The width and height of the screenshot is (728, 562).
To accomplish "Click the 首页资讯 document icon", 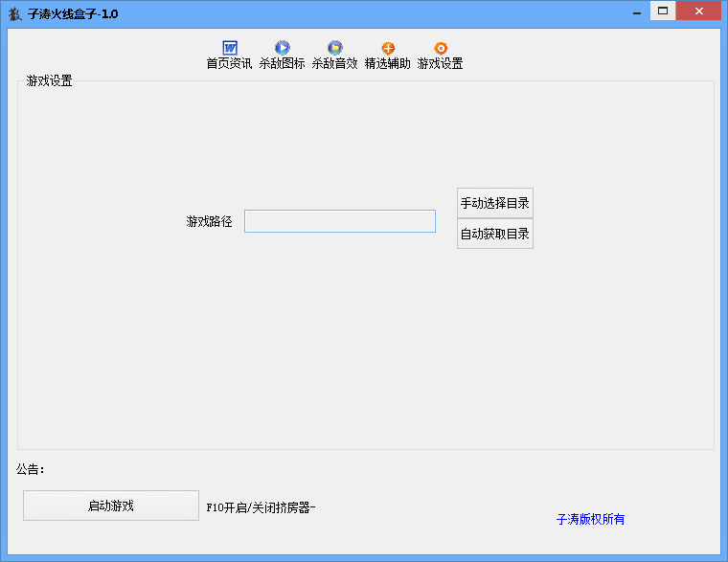I will pyautogui.click(x=230, y=48).
